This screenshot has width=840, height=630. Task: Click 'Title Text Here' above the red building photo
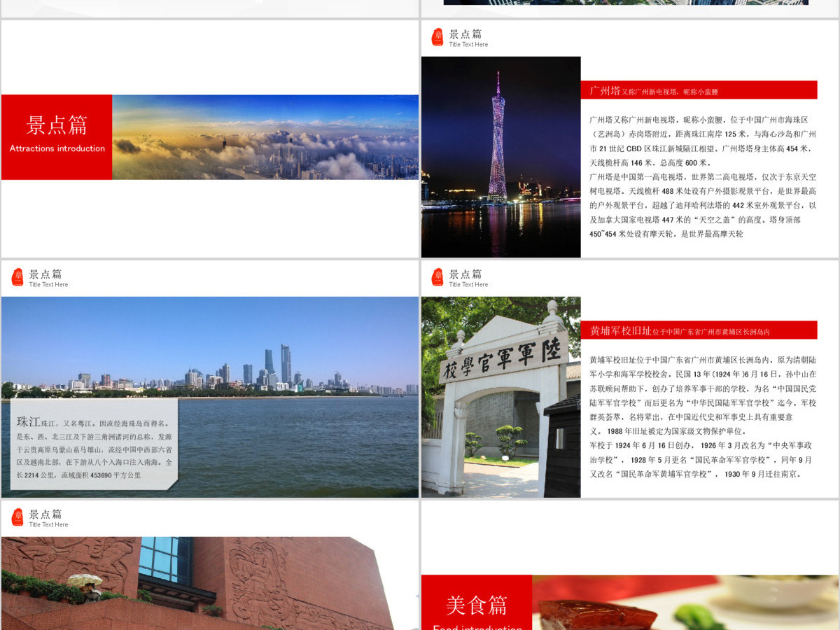[x=48, y=525]
